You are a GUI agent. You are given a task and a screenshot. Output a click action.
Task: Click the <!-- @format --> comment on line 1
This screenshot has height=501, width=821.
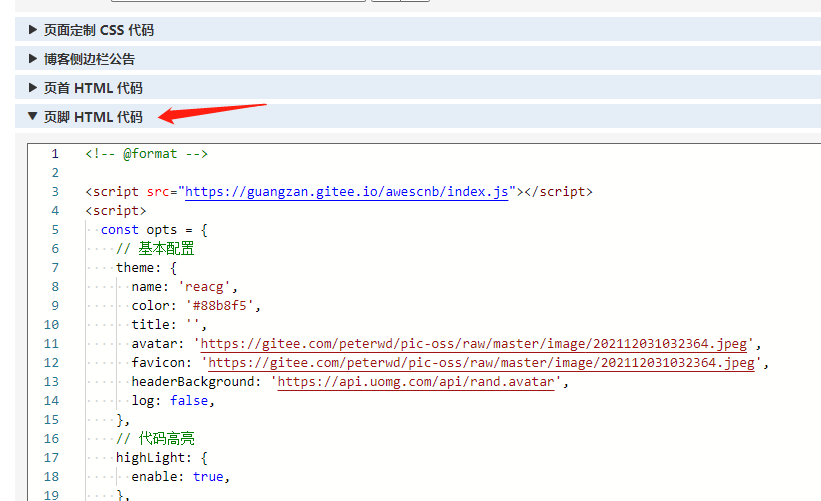pyautogui.click(x=147, y=154)
